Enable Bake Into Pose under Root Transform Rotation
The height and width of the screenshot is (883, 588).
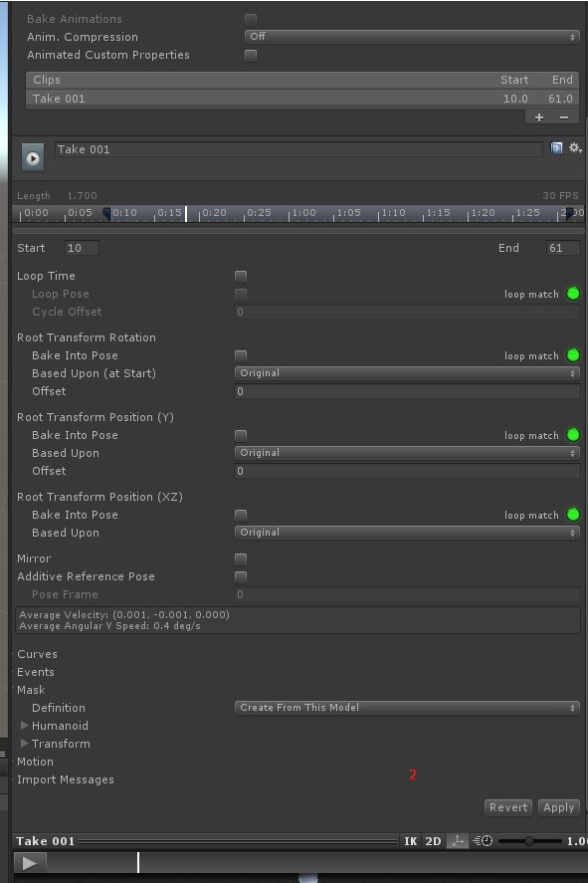[x=240, y=355]
